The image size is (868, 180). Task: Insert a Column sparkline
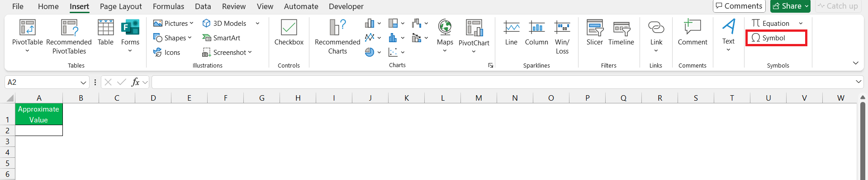pyautogui.click(x=536, y=33)
